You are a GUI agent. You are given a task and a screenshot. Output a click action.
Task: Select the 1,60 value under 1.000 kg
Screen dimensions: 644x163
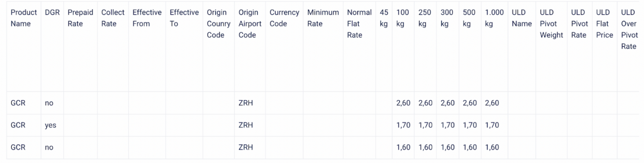point(492,147)
